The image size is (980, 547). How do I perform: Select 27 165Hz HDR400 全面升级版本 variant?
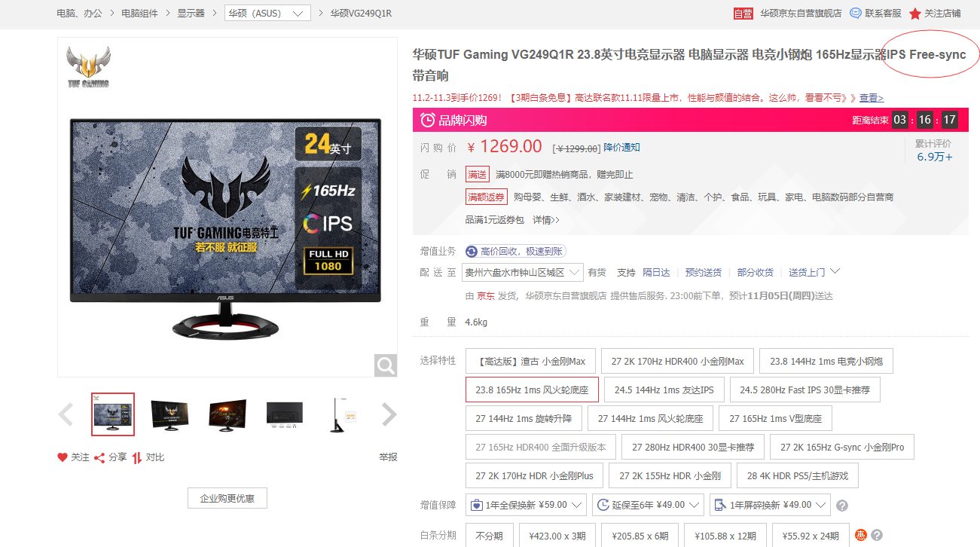click(541, 447)
